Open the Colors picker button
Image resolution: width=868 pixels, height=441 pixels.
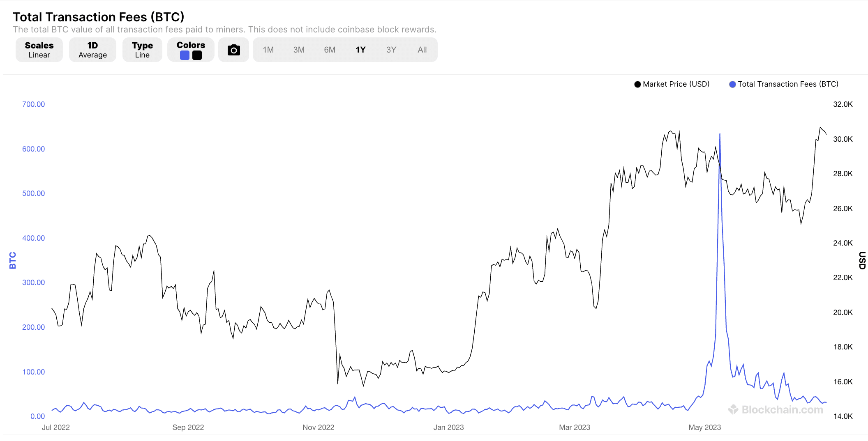pos(191,50)
